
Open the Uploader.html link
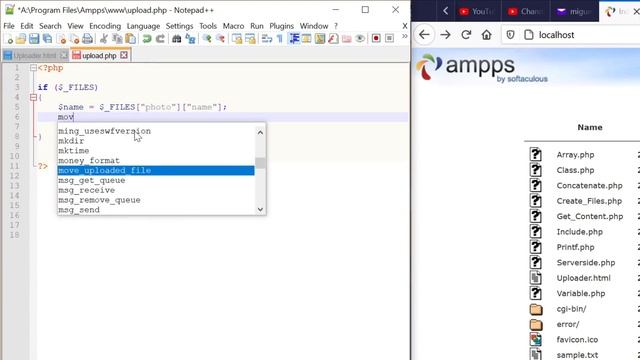tap(583, 278)
